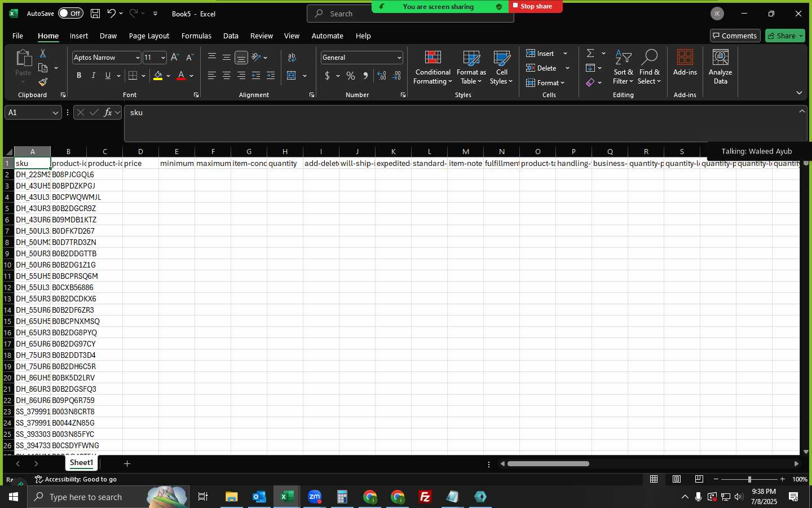The image size is (812, 508).
Task: Click the Save icon in title bar
Action: point(95,14)
